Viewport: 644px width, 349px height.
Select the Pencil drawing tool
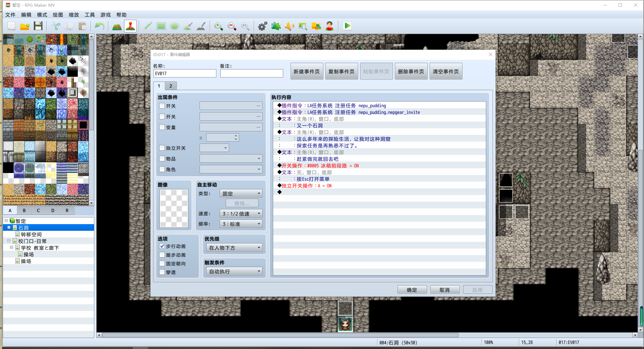148,26
